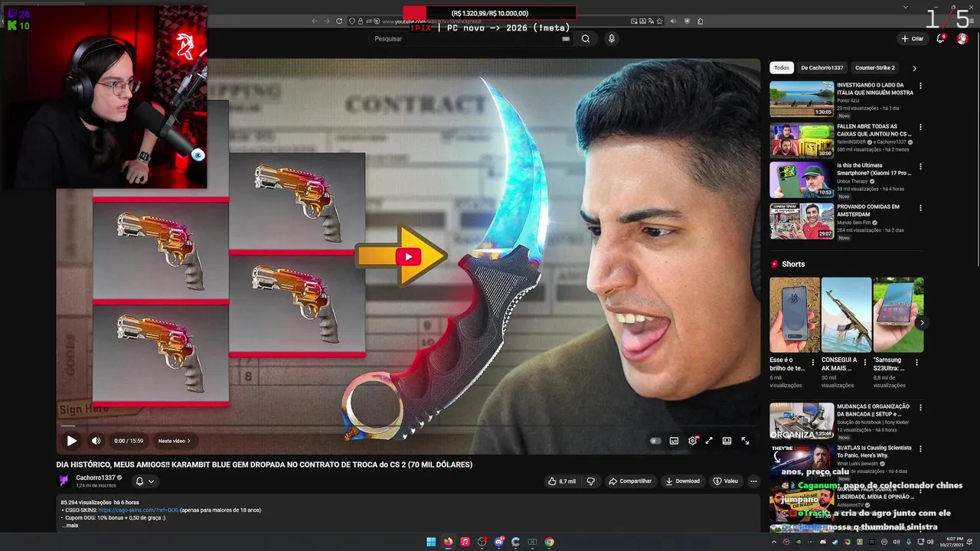Screen dimensions: 980x551
Task: Select the 'Counter-Strike 2' filter chip
Action: 875,68
